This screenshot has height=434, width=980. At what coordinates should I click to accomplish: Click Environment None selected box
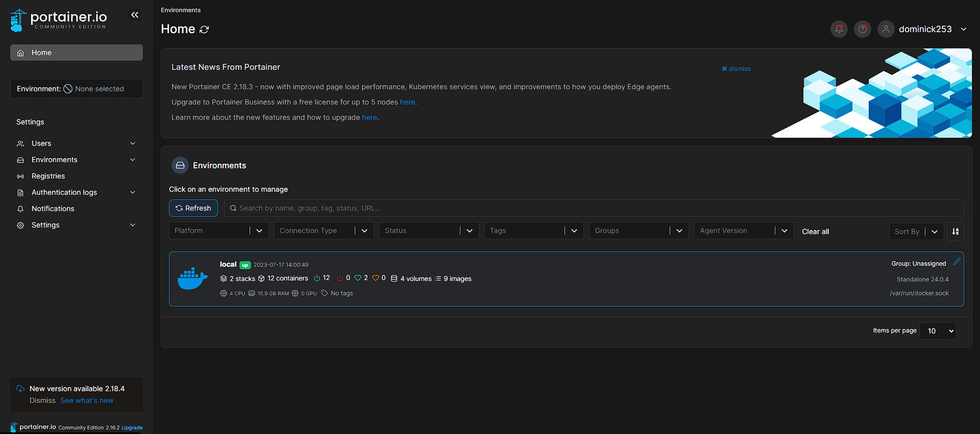click(x=77, y=89)
